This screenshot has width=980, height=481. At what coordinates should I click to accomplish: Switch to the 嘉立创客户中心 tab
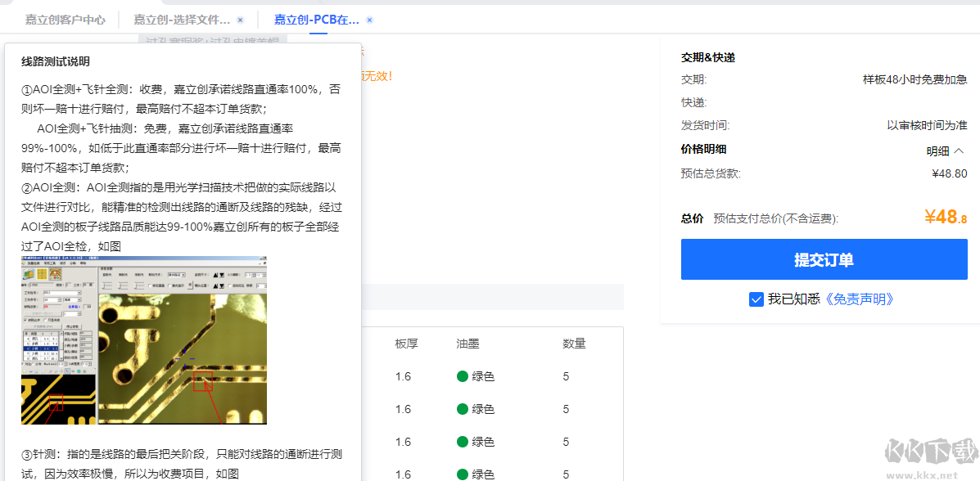65,18
